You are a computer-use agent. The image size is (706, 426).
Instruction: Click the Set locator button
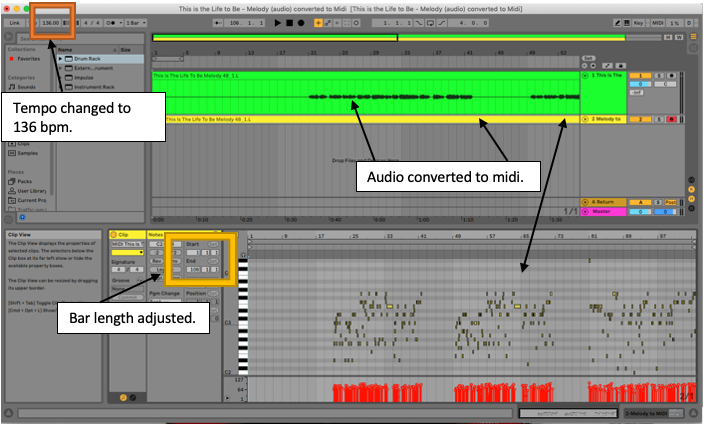click(588, 58)
